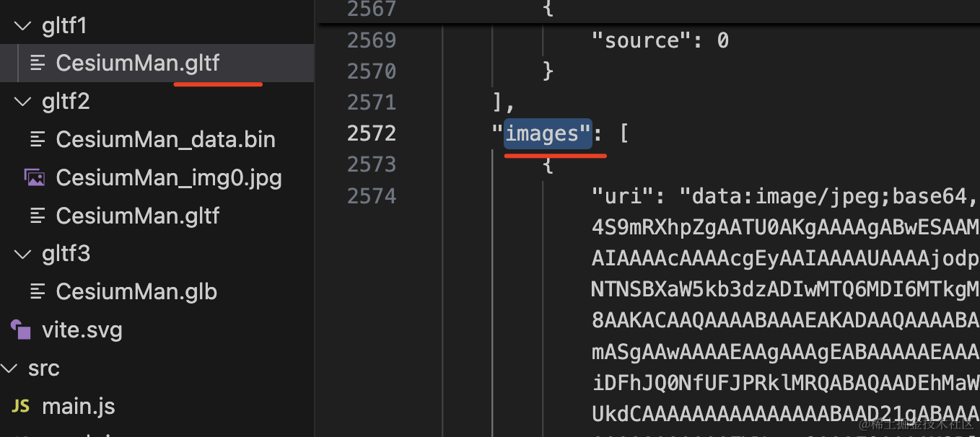The image size is (980, 437).
Task: Click base64 line starting iDFhJQ0NfUFJPRklM
Action: [x=785, y=382]
